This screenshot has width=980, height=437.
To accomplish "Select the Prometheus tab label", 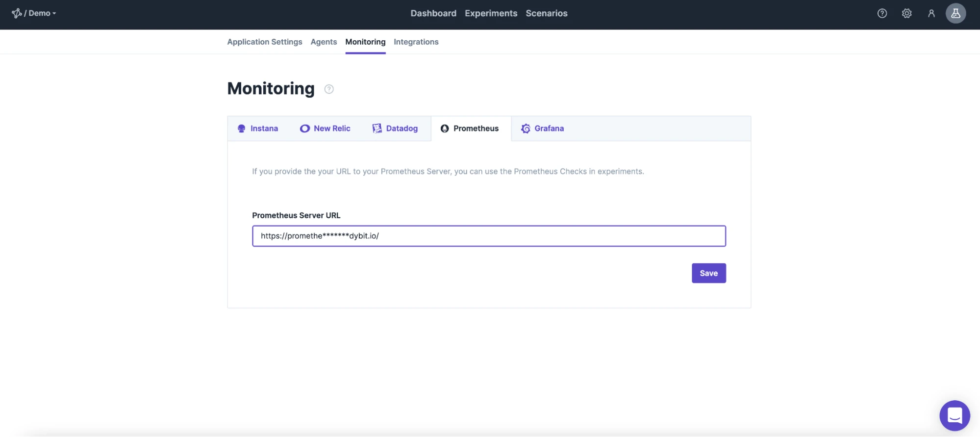I will click(x=476, y=129).
